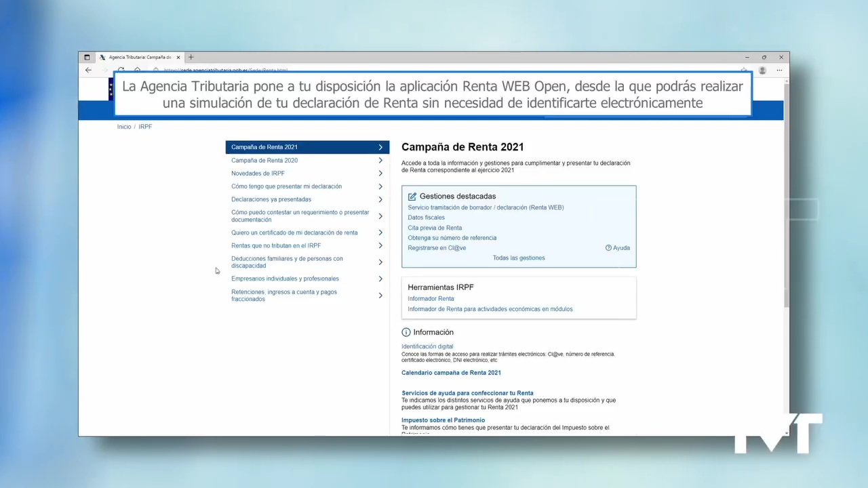Screen dimensions: 868x488
Task: Open Registrarse en Cl@ve link
Action: tap(437, 248)
